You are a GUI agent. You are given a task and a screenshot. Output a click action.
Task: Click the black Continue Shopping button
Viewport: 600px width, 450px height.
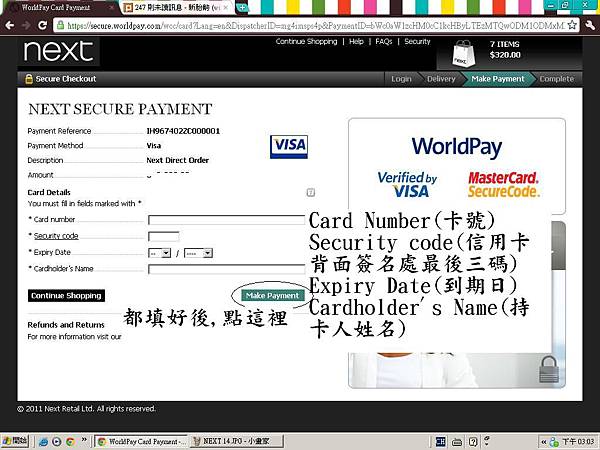click(x=66, y=295)
